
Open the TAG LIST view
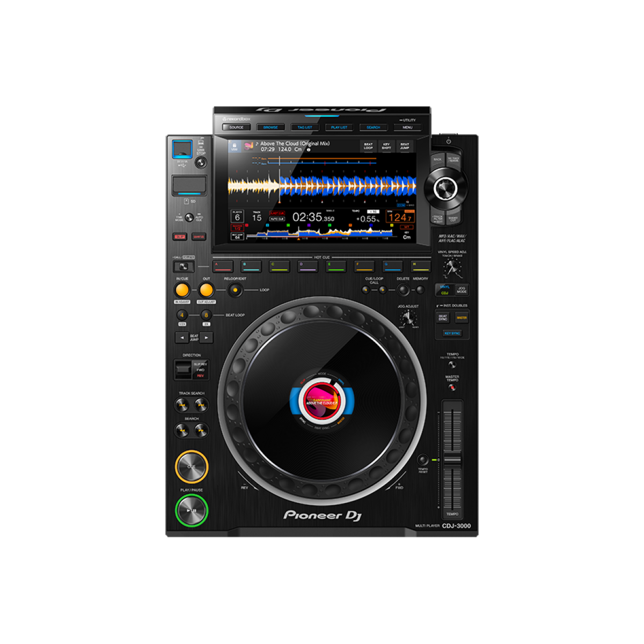click(305, 128)
